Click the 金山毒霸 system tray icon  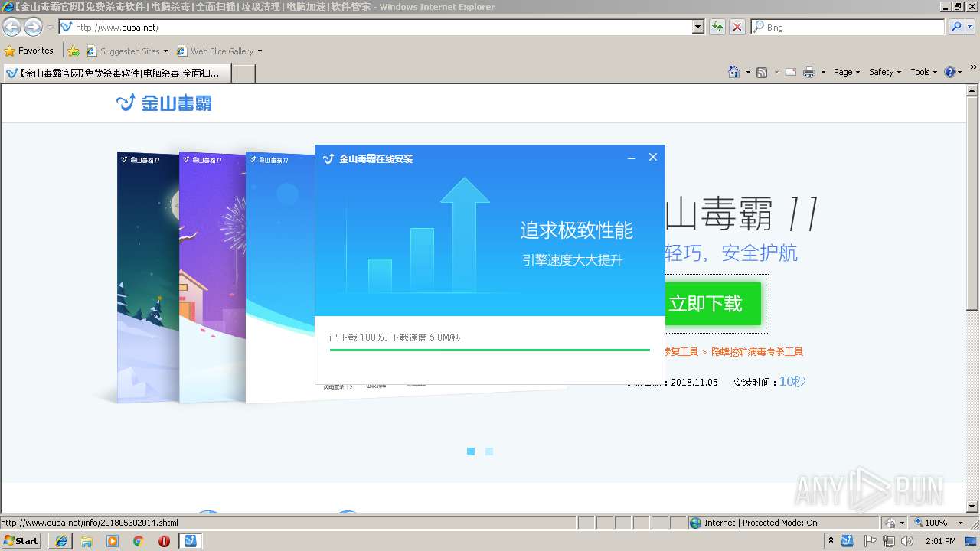pos(847,541)
